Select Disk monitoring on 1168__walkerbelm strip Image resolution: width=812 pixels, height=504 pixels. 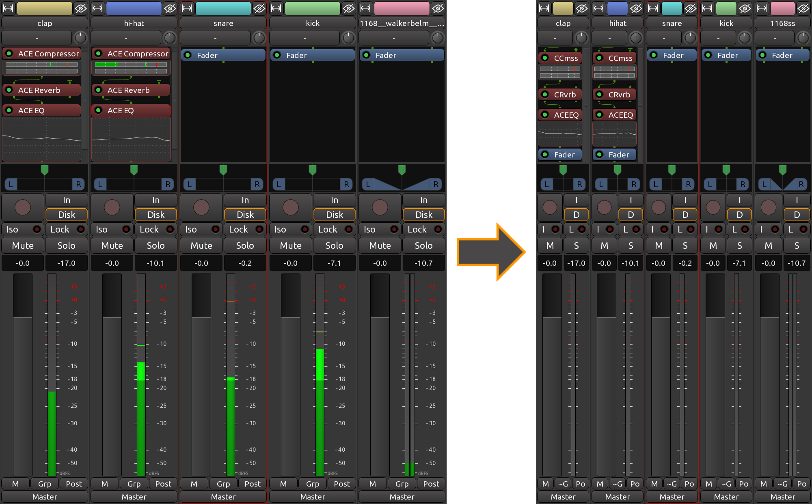coord(424,215)
